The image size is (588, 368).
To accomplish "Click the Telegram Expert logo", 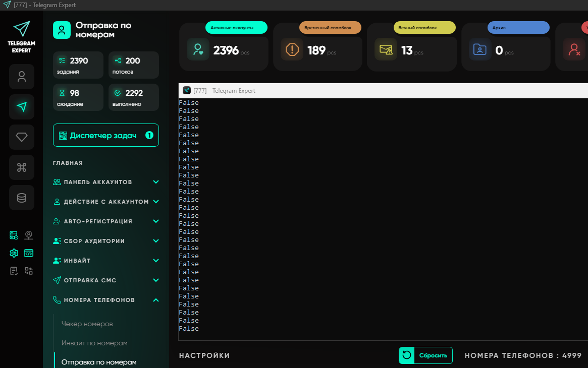I will (x=22, y=37).
